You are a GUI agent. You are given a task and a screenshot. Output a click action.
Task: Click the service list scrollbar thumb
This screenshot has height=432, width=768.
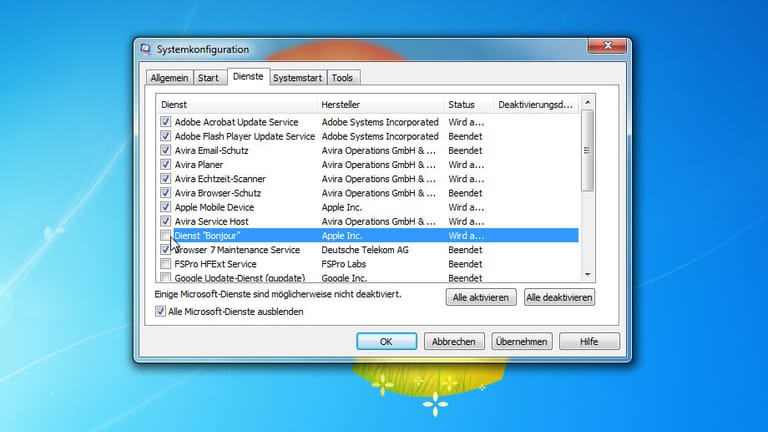[x=587, y=150]
